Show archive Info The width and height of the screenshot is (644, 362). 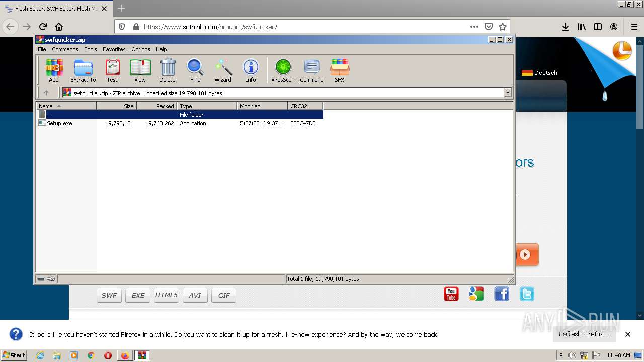click(x=251, y=70)
